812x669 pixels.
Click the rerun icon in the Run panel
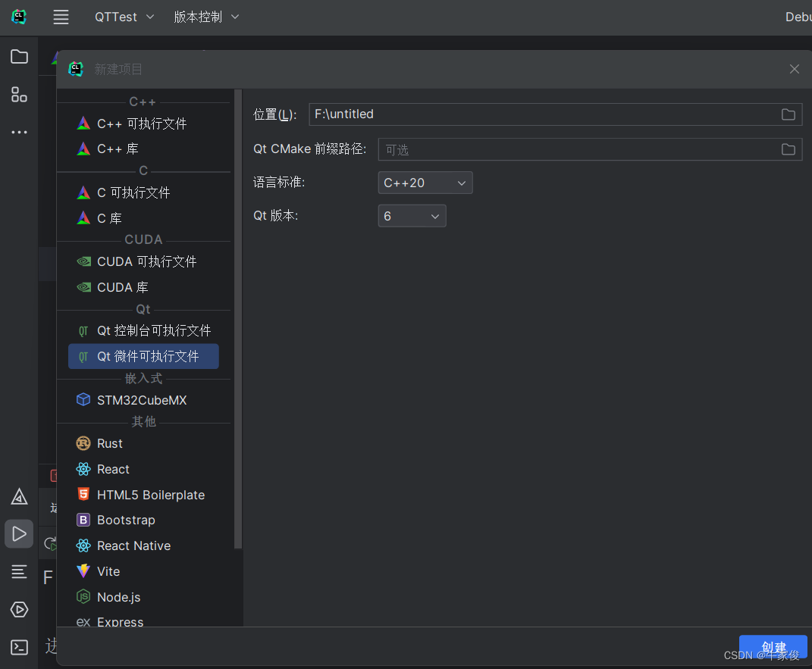(50, 544)
